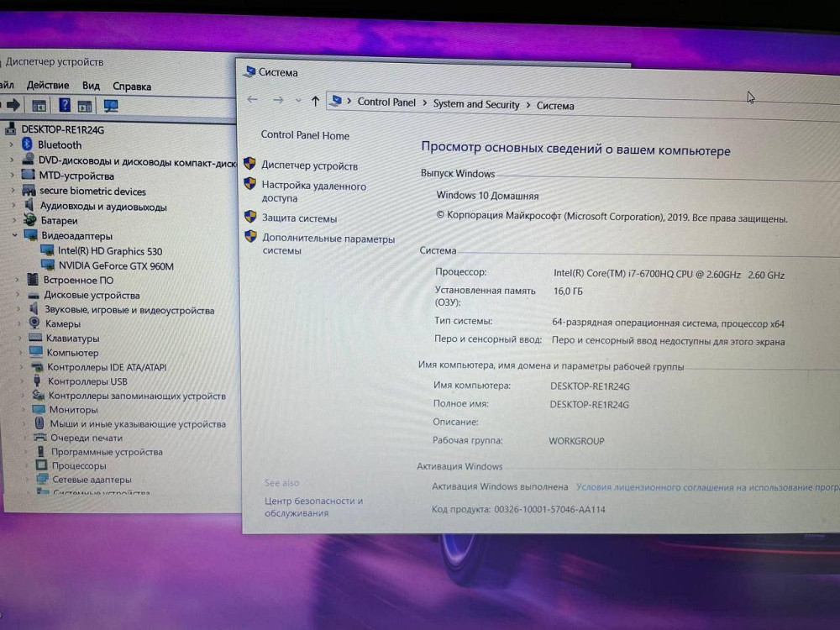Open the Действие menu
Screen dimensions: 840x630
[x=48, y=86]
